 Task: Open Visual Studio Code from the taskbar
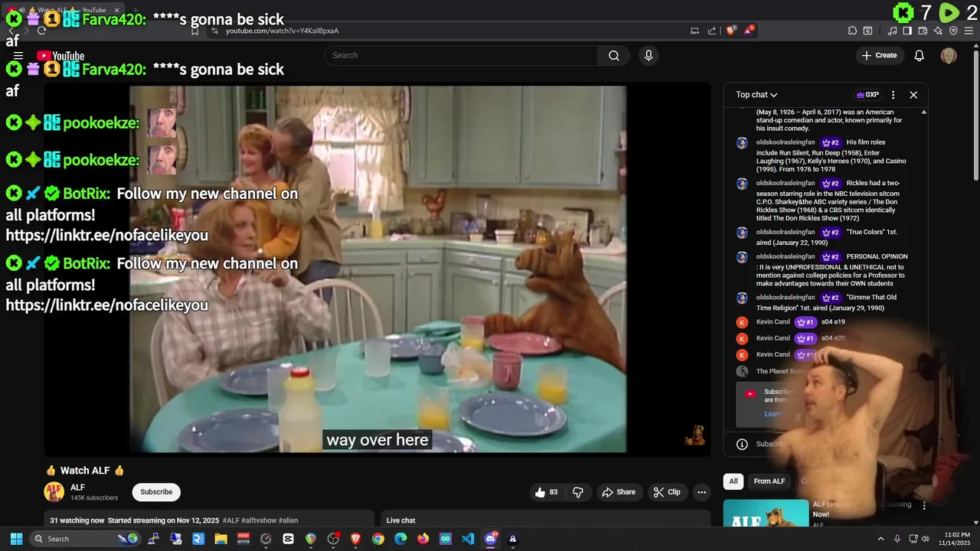coord(468,539)
